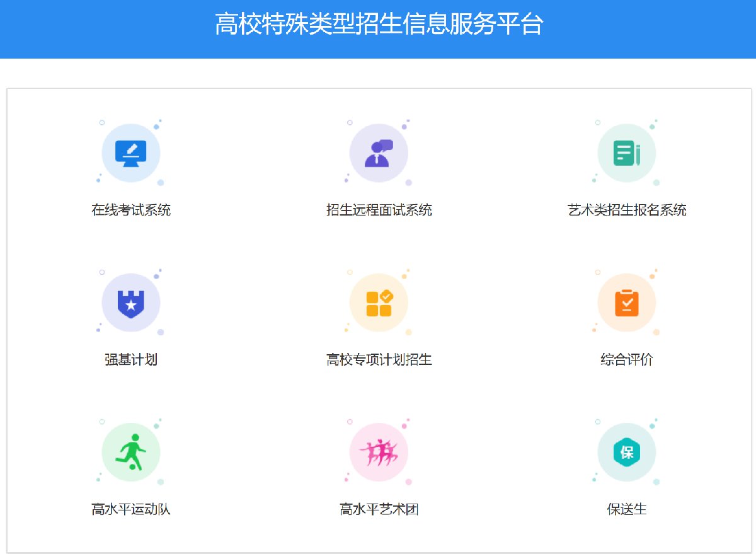Click the 综合评价 text link
This screenshot has height=554, width=756.
pos(627,359)
